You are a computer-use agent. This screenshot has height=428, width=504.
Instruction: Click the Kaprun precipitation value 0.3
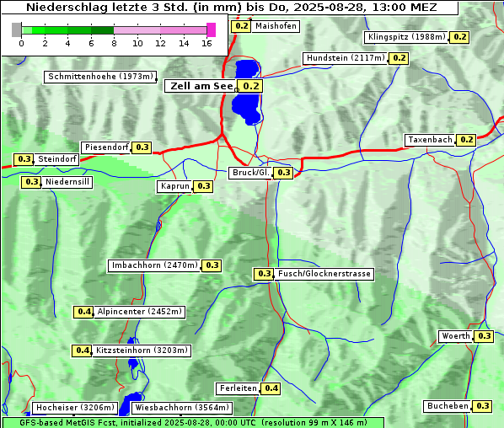click(204, 186)
